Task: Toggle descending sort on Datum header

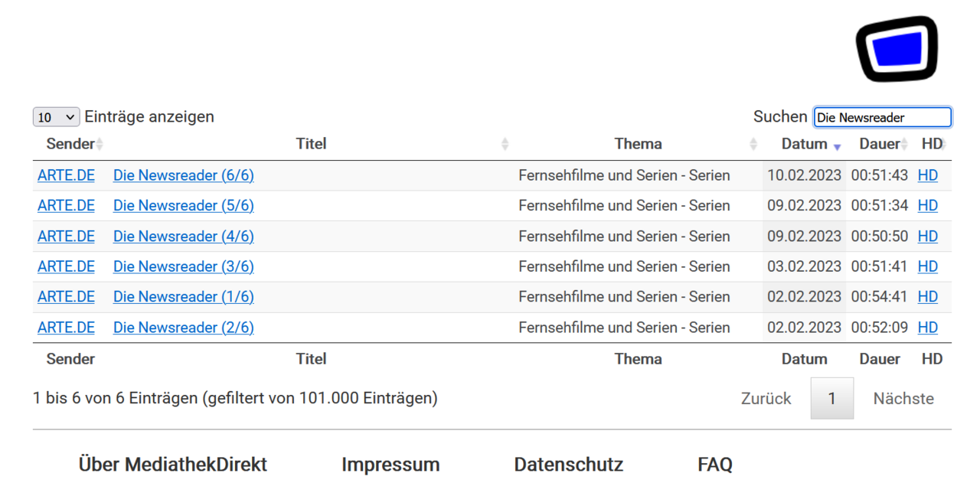Action: click(802, 143)
